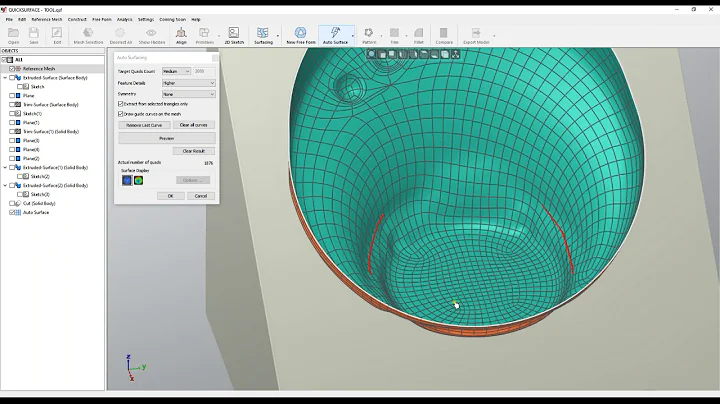
Task: Click the Clear Result button
Action: coord(194,151)
